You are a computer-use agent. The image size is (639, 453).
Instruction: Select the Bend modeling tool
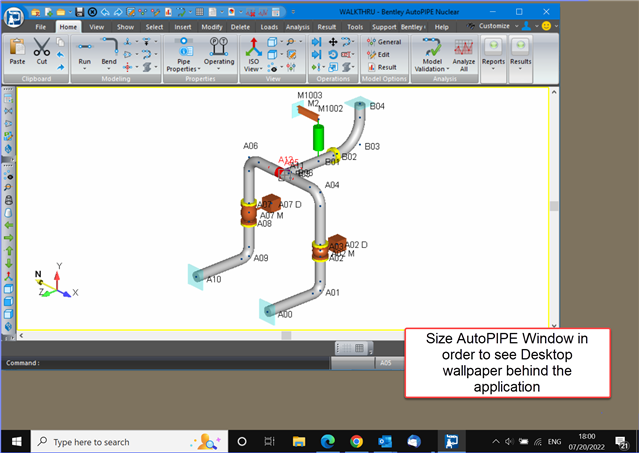109,51
